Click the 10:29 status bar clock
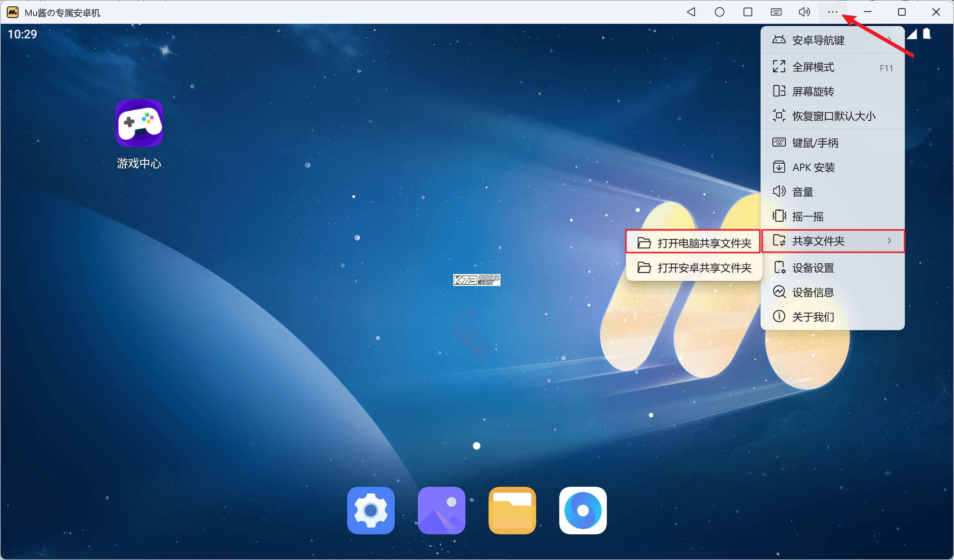The width and height of the screenshot is (954, 560). point(22,34)
